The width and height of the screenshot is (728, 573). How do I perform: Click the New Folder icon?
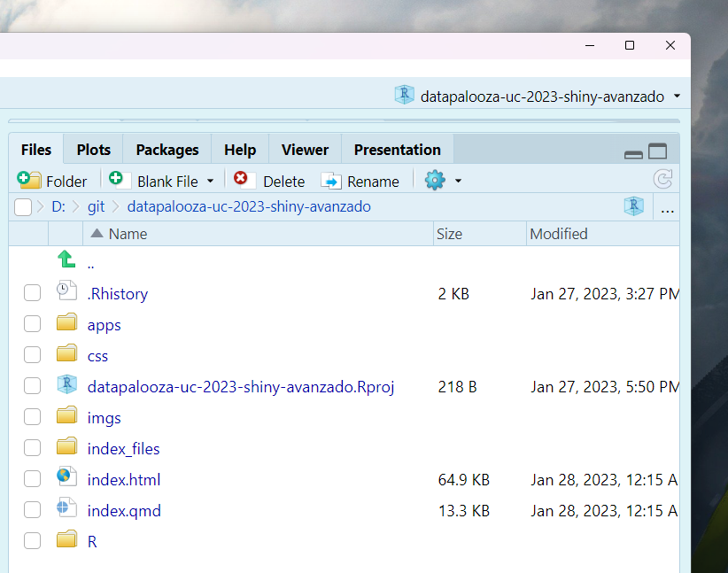(x=30, y=180)
